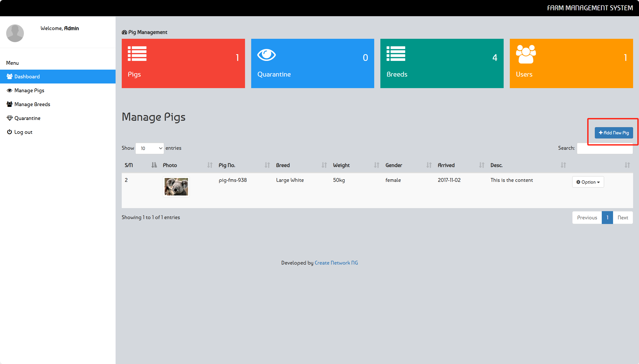
Task: Focus the Search input field
Action: click(605, 148)
